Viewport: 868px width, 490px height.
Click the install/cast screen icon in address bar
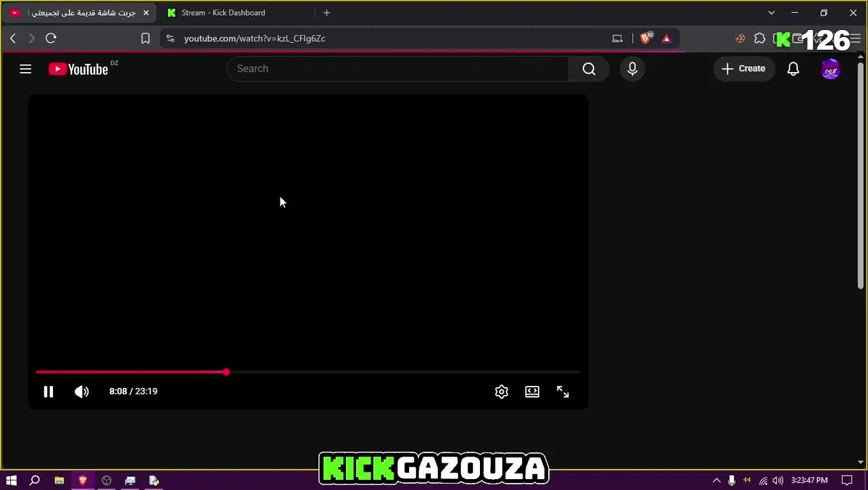617,39
